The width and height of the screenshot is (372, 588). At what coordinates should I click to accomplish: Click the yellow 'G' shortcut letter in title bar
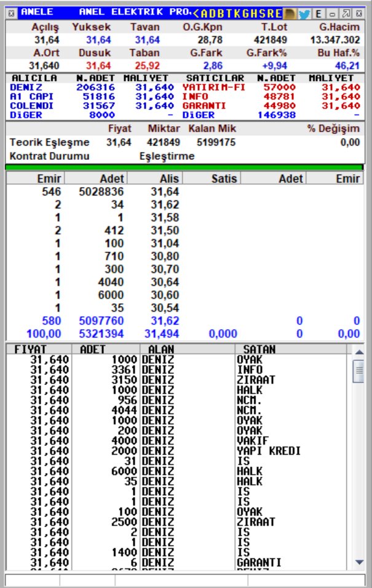(x=245, y=14)
